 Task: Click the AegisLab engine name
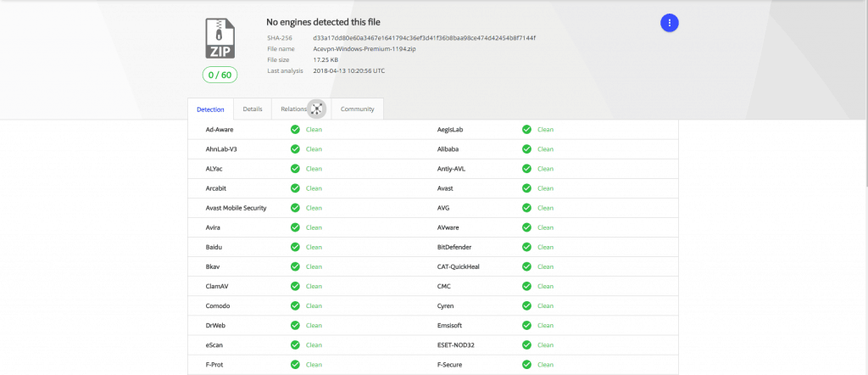click(x=450, y=130)
